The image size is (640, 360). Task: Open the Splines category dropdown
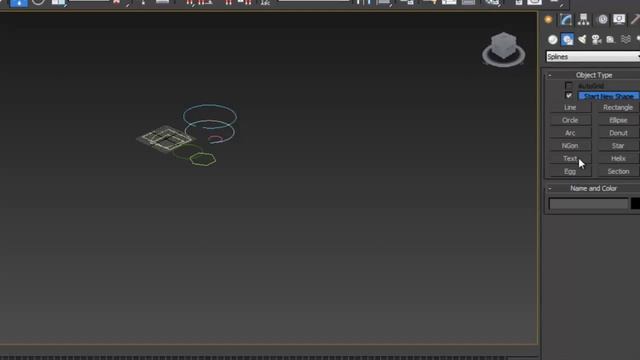pos(593,57)
